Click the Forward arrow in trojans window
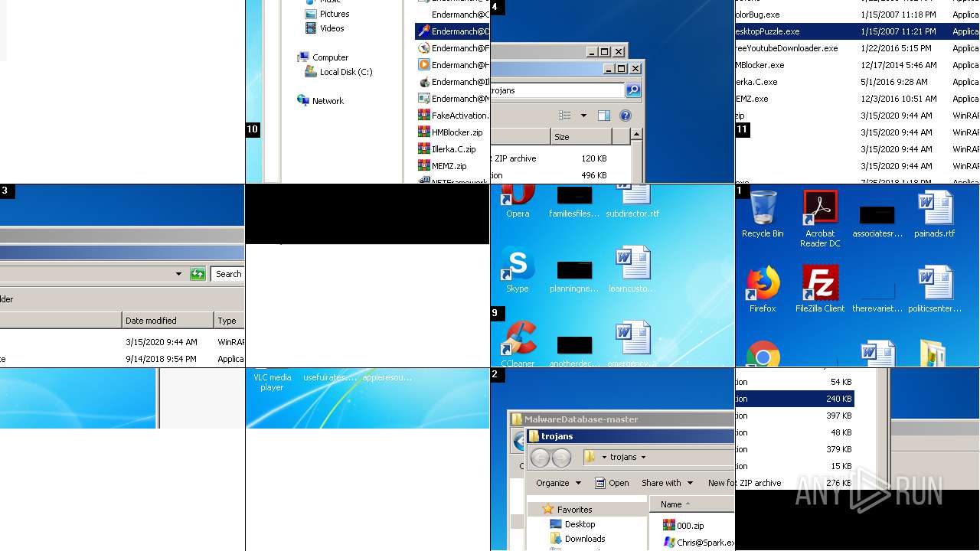The height and width of the screenshot is (551, 980). 562,458
